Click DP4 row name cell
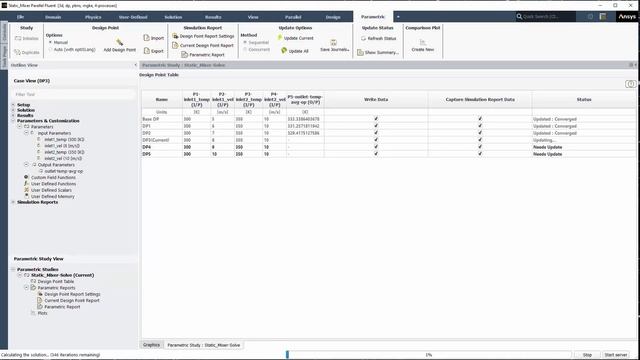The image size is (640, 360). [162, 147]
